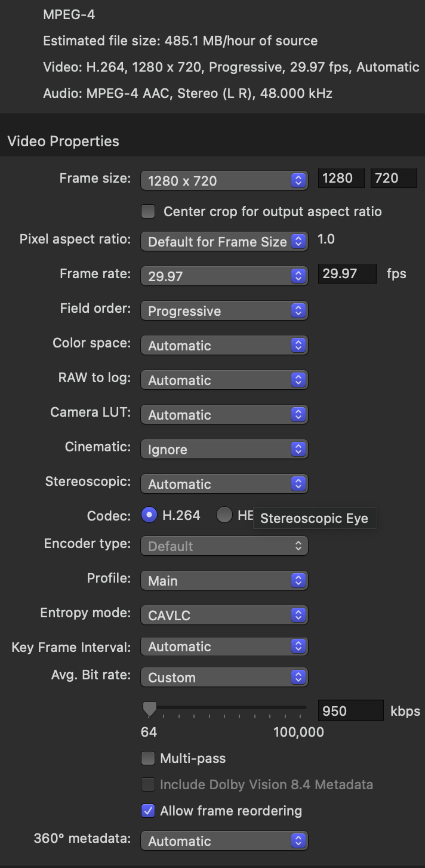Image resolution: width=425 pixels, height=868 pixels.
Task: Open the Stereoscopic dropdown
Action: 224,484
